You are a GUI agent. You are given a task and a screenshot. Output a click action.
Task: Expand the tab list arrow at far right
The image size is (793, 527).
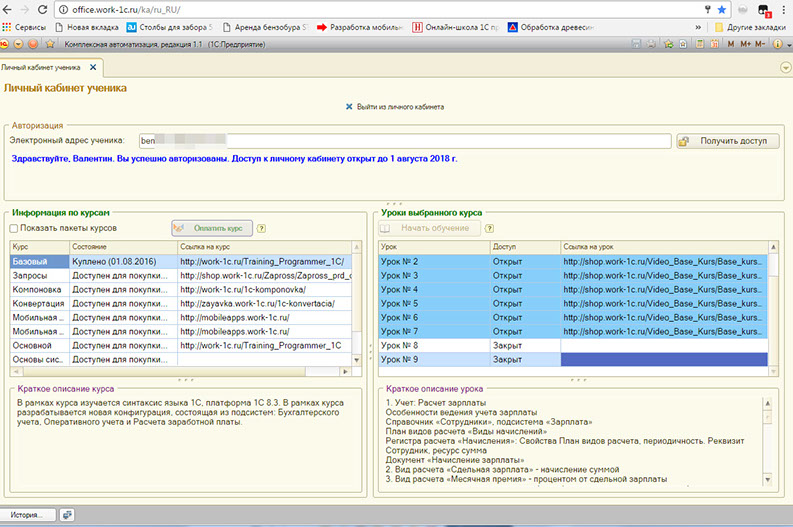click(x=785, y=68)
